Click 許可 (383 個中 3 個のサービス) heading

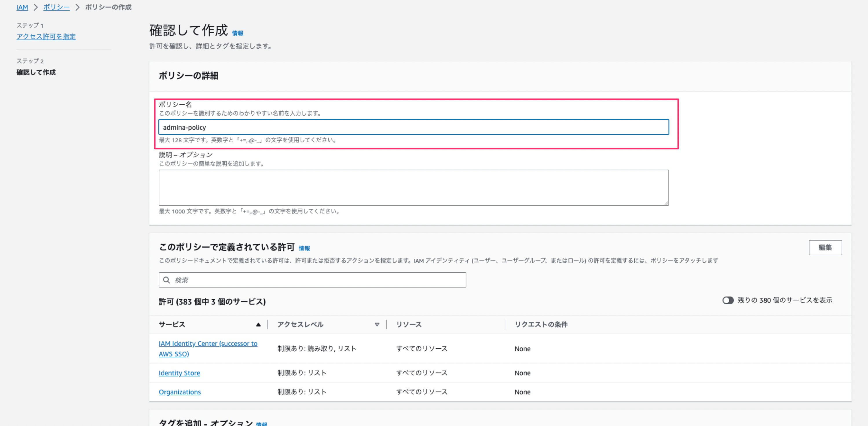pos(212,302)
